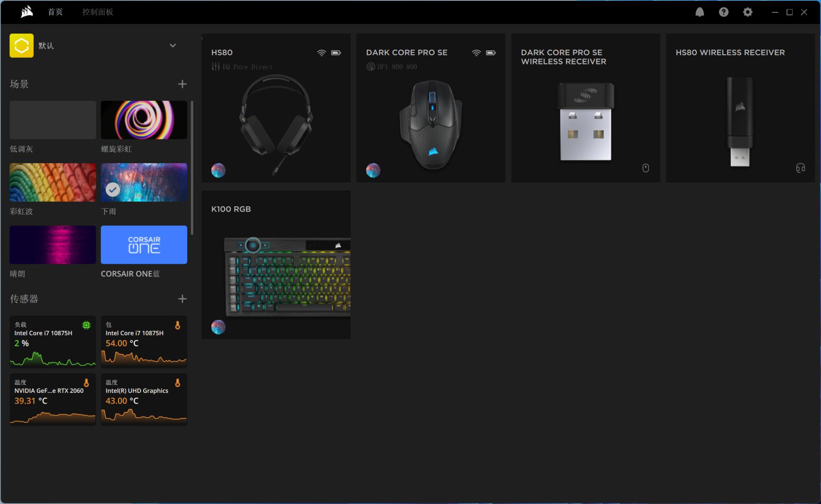Image resolution: width=821 pixels, height=504 pixels.
Task: Select the 低调灰 scene
Action: tap(53, 120)
